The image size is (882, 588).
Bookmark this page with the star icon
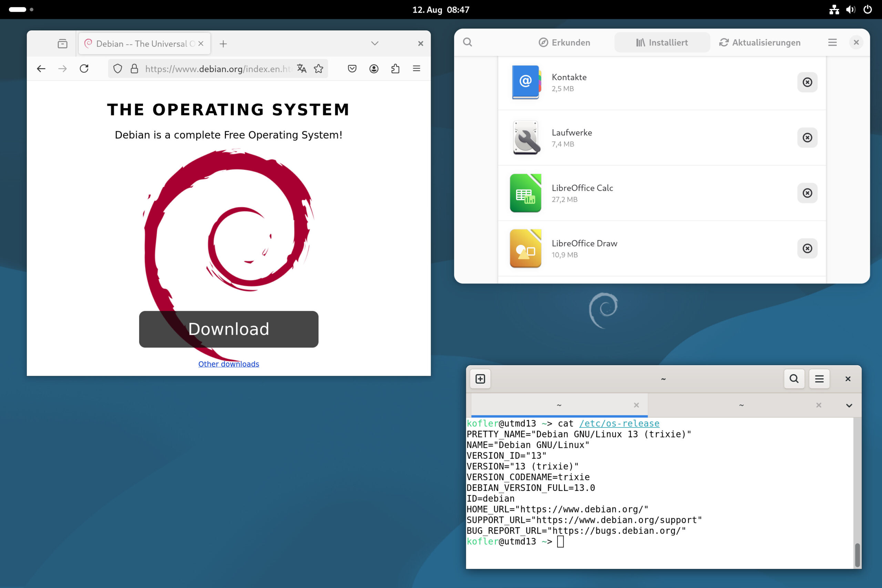coord(318,69)
